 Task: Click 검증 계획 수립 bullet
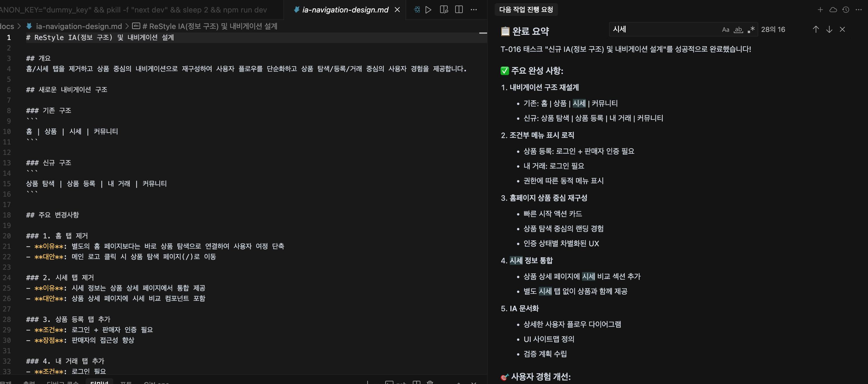545,354
